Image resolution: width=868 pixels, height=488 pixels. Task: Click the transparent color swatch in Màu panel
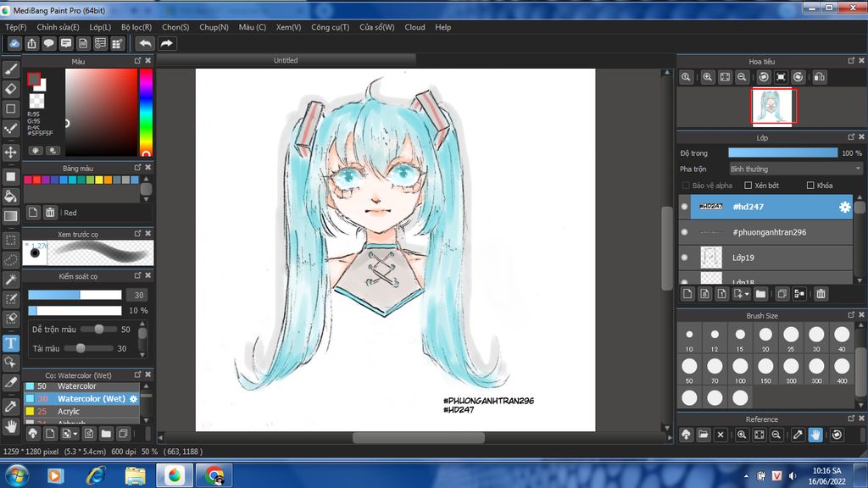coord(36,101)
